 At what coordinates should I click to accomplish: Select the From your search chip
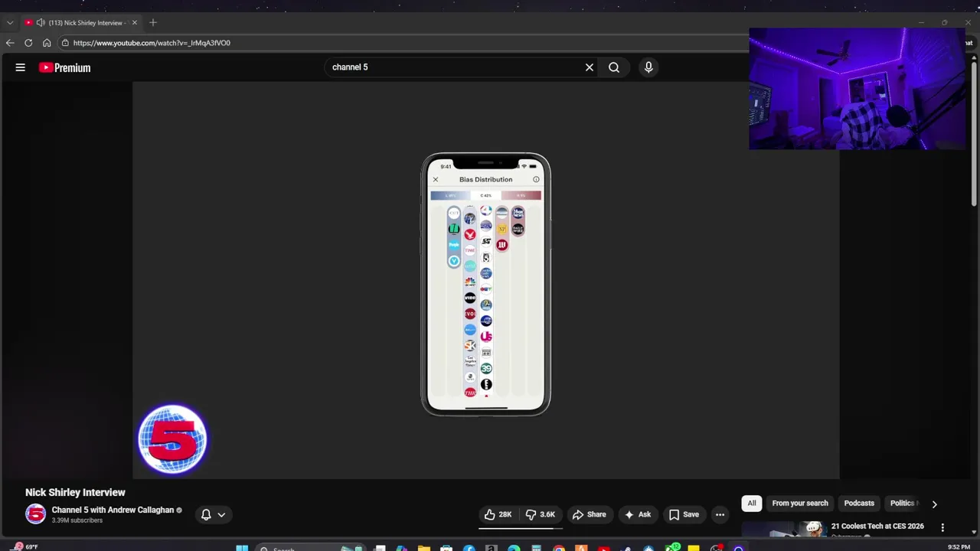(800, 503)
